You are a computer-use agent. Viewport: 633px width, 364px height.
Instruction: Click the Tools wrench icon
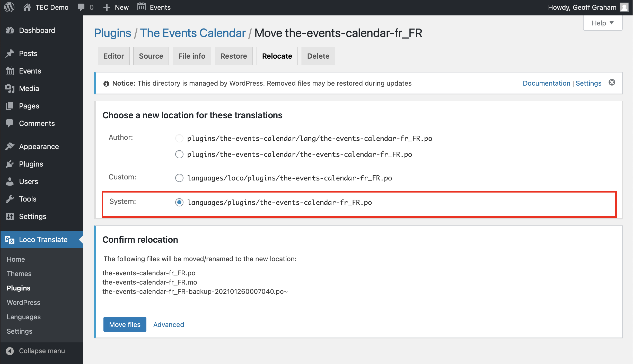pyautogui.click(x=10, y=199)
